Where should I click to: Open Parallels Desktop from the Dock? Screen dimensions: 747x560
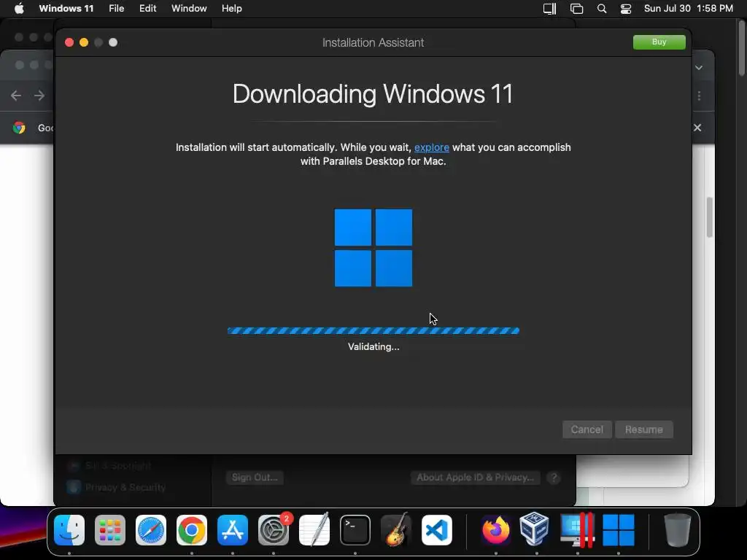(577, 530)
